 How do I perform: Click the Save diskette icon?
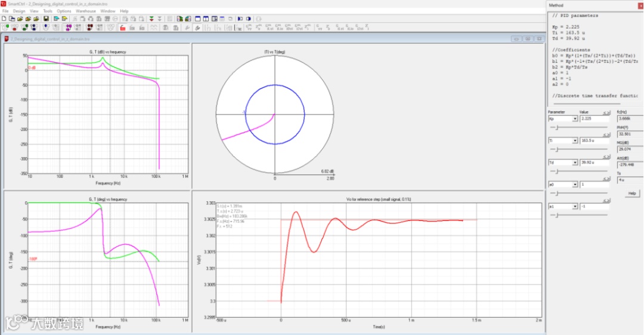point(46,19)
